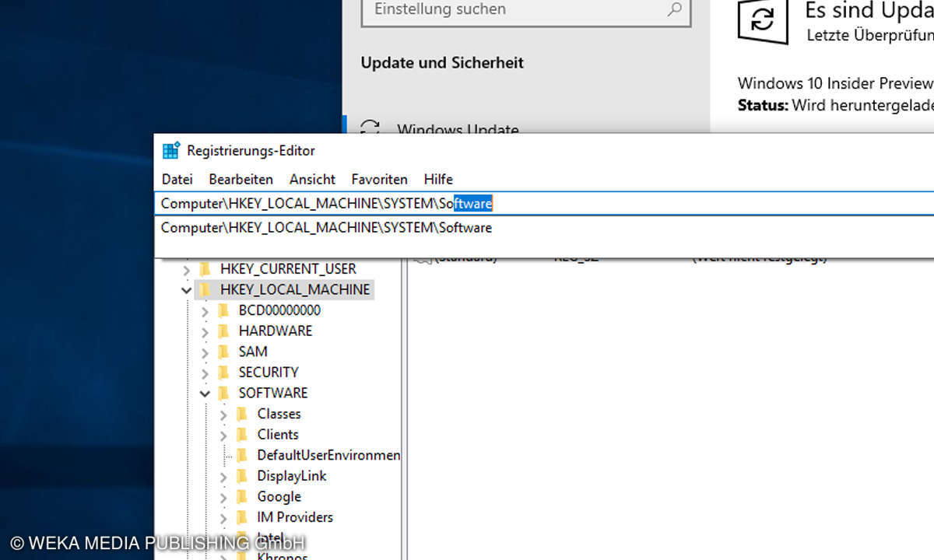The width and height of the screenshot is (934, 560).
Task: Click the HARDWARE folder icon
Action: (223, 331)
